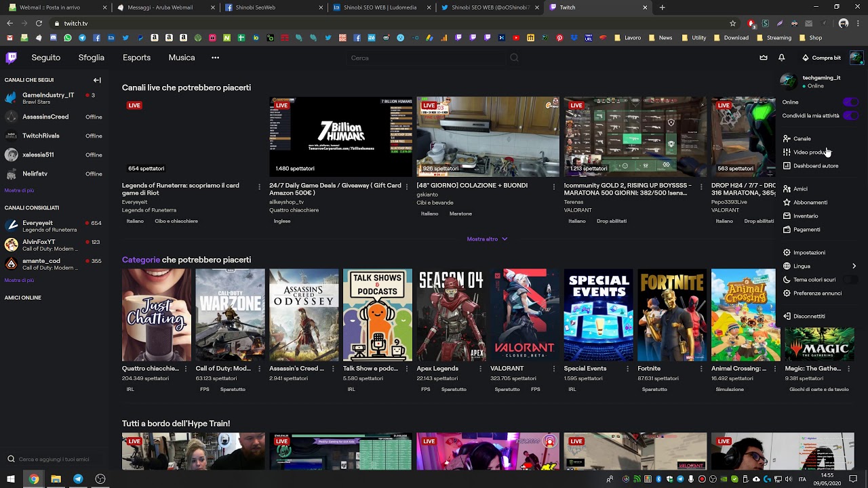Collapse followed channels sidebar arrow
The height and width of the screenshot is (488, 868).
(x=97, y=80)
